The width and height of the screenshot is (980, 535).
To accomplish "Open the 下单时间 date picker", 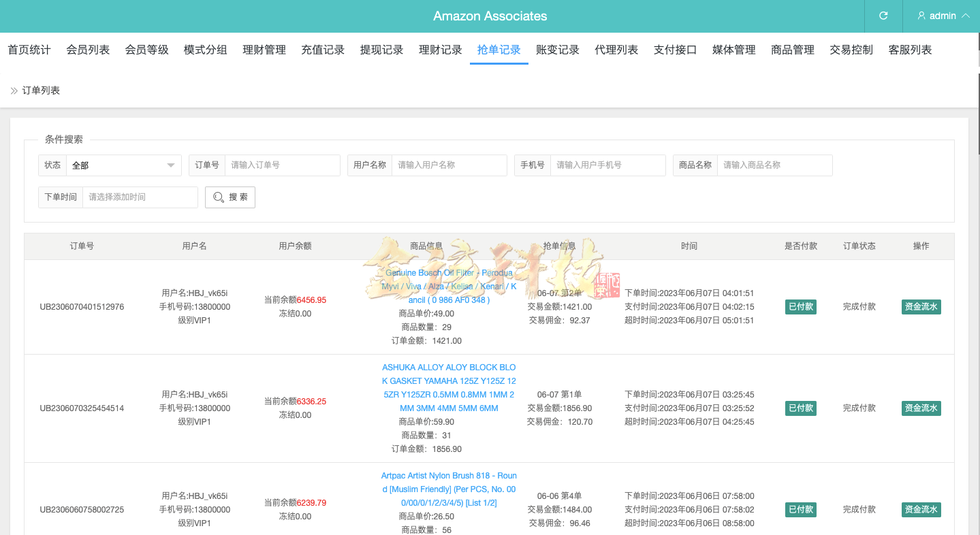I will tap(140, 197).
